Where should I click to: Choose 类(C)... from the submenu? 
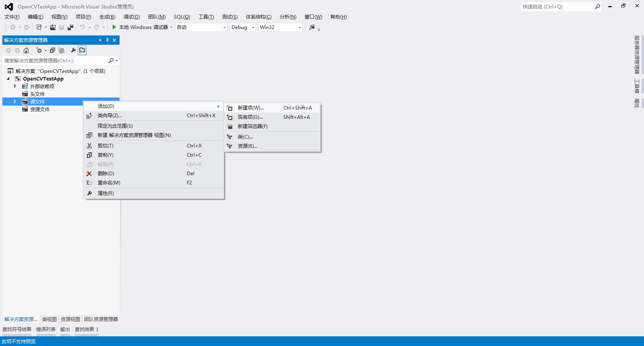(x=272, y=137)
